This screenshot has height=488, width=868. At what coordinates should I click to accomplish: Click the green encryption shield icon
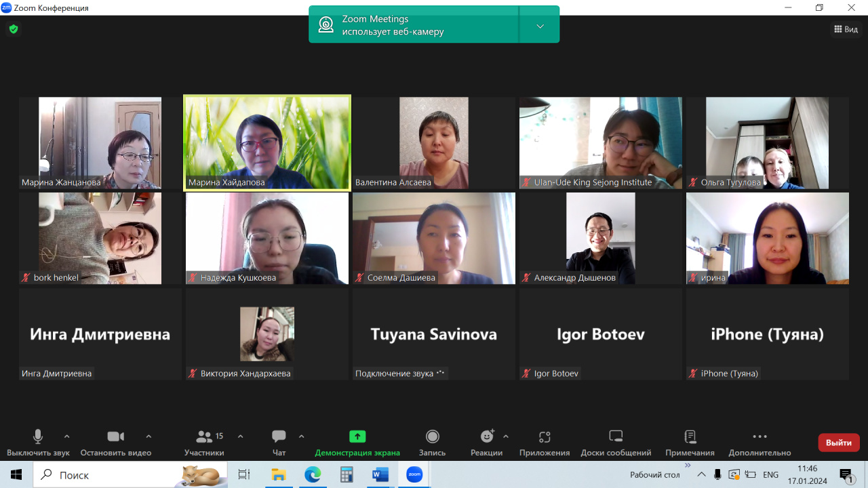point(13,29)
